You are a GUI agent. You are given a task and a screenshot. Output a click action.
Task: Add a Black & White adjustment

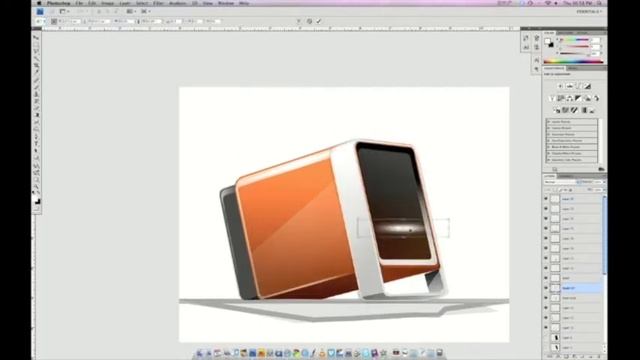[x=578, y=98]
